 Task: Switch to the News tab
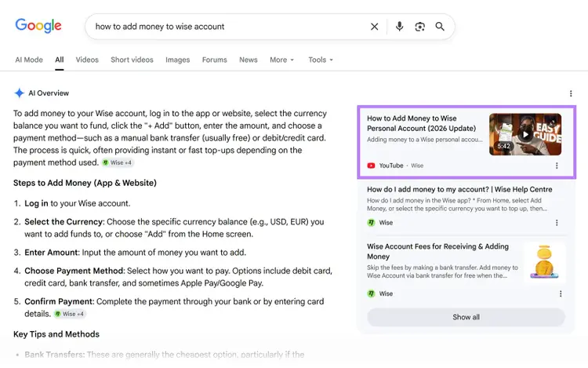249,60
